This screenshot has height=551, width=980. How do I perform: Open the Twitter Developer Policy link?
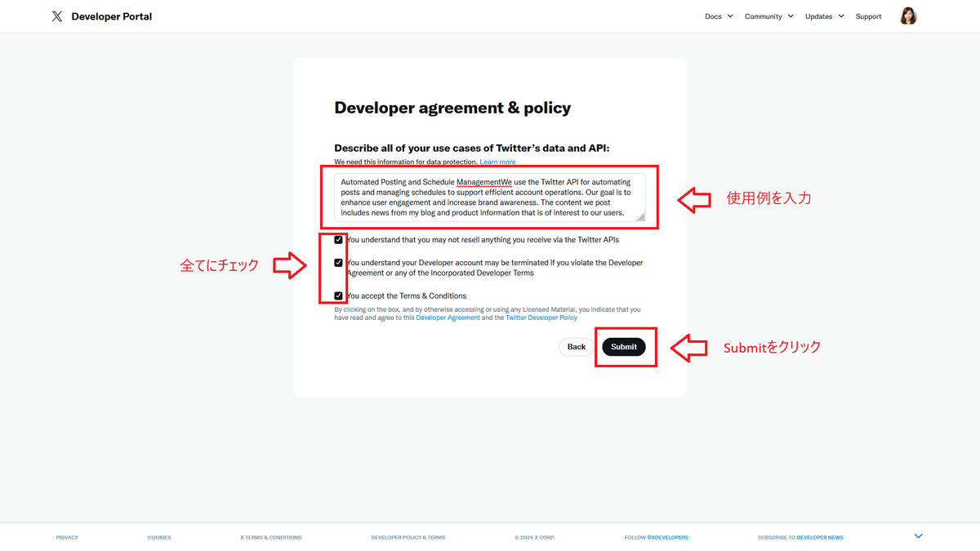pyautogui.click(x=541, y=318)
